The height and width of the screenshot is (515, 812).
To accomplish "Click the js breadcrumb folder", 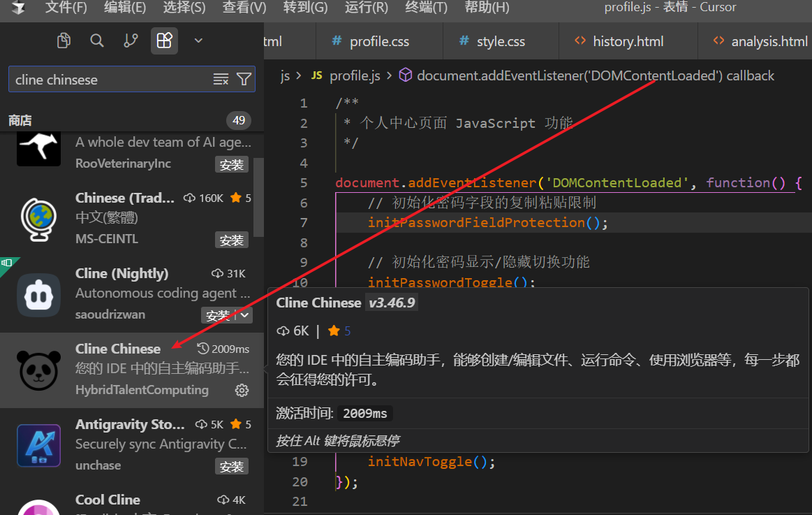I will [x=286, y=76].
